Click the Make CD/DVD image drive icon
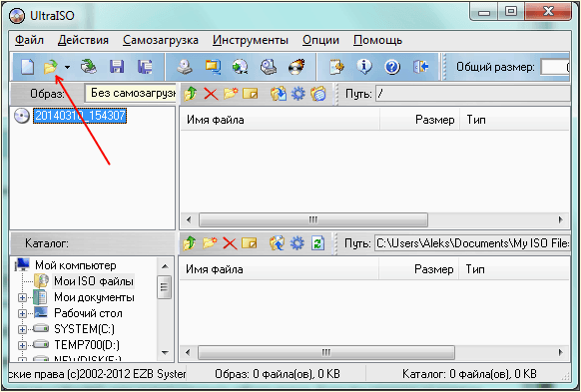 184,67
